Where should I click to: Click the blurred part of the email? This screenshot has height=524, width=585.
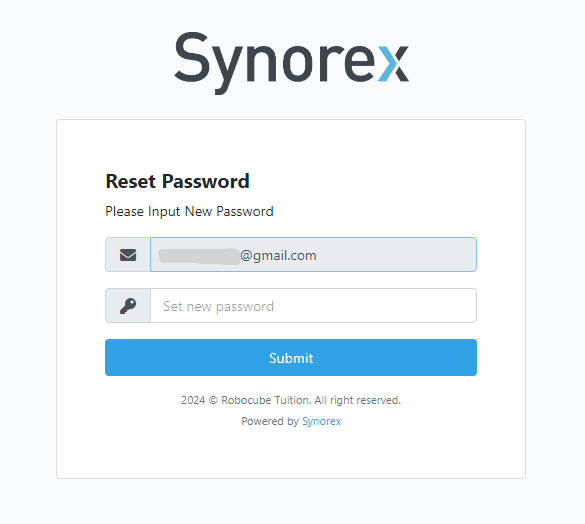click(199, 256)
